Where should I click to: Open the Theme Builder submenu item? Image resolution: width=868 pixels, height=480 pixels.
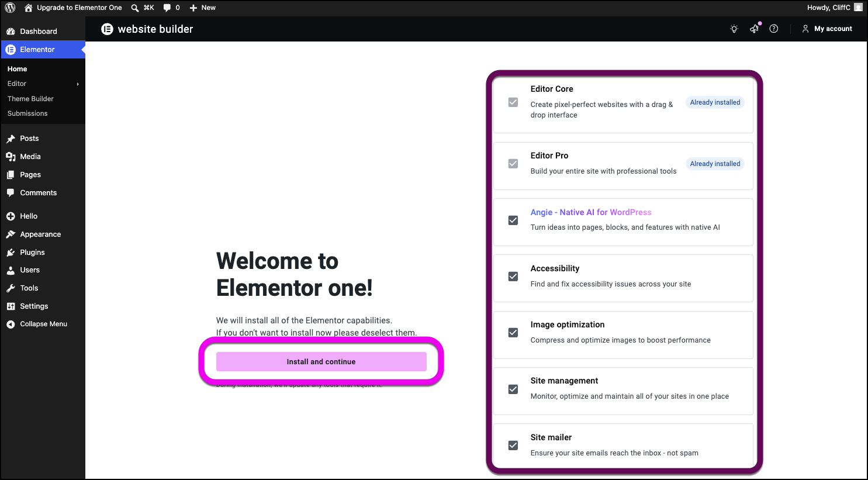click(30, 99)
